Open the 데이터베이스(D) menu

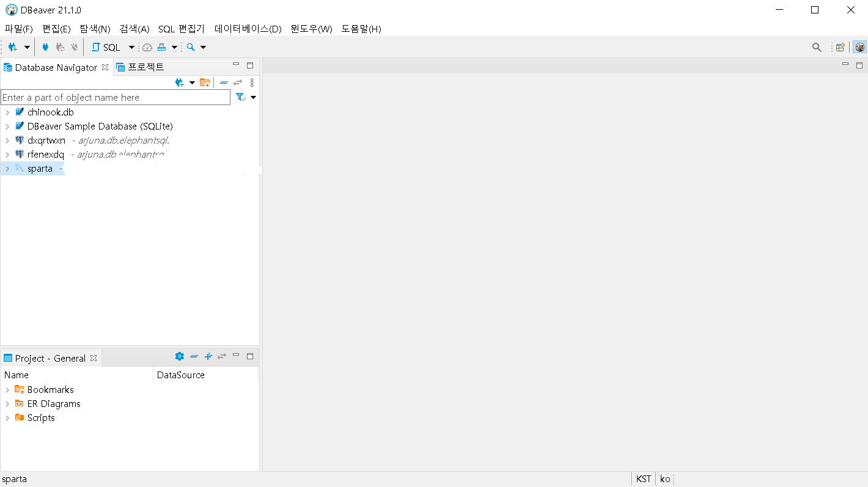point(248,29)
